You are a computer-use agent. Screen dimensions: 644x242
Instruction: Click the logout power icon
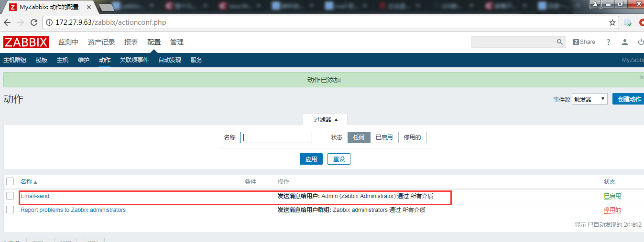click(x=641, y=42)
